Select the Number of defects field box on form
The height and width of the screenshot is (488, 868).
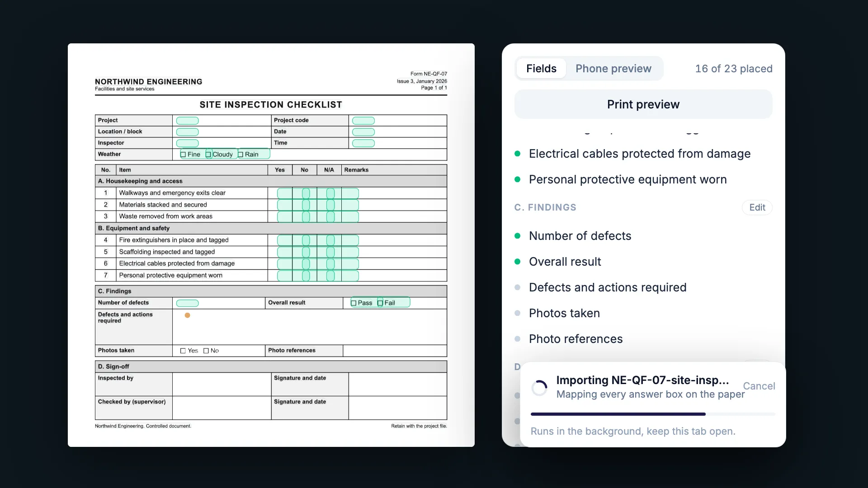tap(187, 303)
